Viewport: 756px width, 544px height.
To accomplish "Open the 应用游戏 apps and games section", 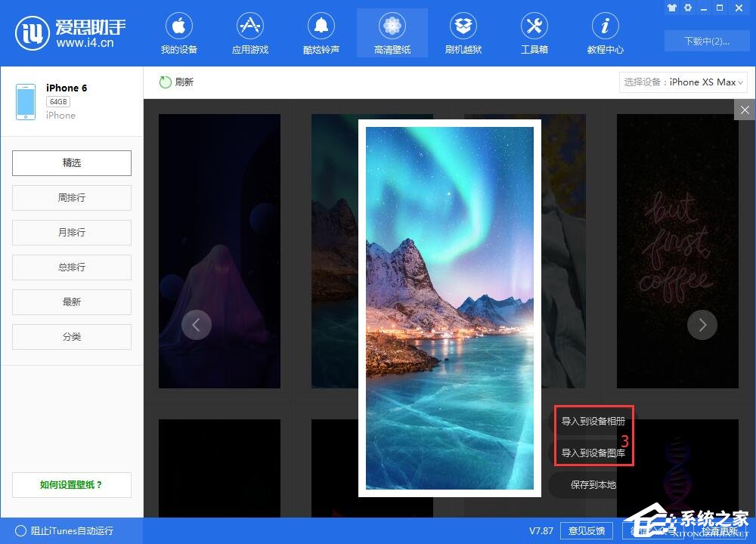I will tap(249, 34).
